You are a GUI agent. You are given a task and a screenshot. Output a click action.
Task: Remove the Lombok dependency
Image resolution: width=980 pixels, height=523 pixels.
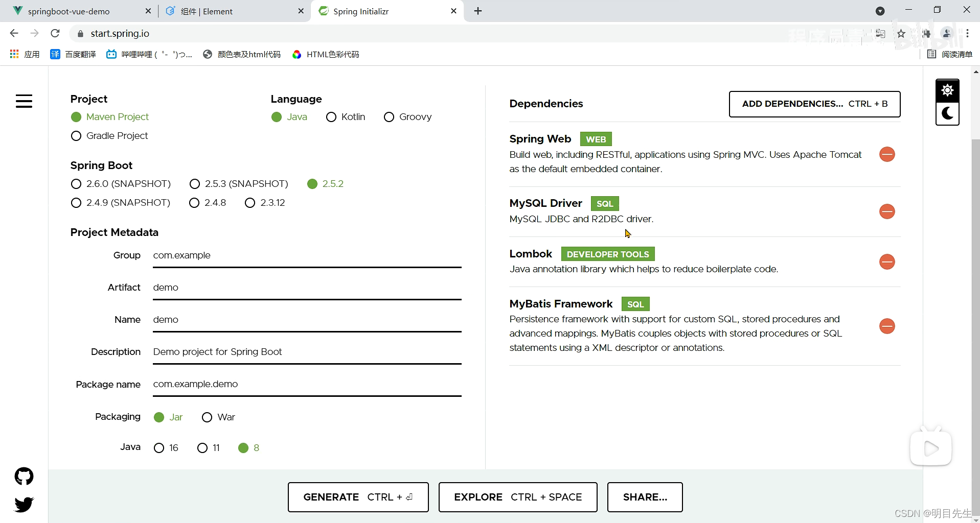[887, 262]
